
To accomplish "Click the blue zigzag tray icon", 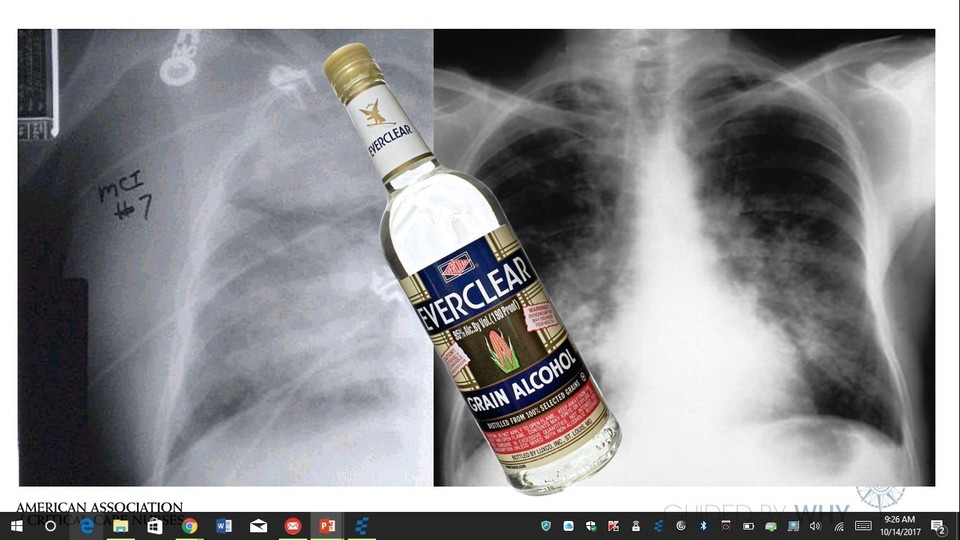I will point(658,526).
